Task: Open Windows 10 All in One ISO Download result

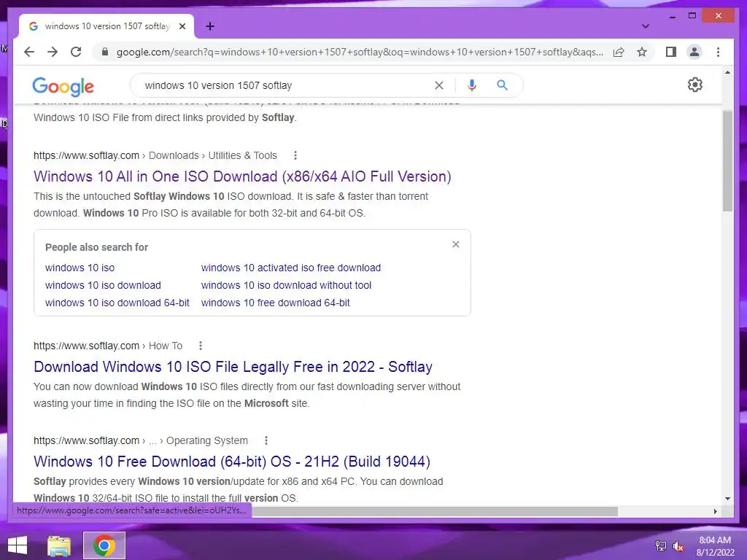Action: tap(242, 176)
